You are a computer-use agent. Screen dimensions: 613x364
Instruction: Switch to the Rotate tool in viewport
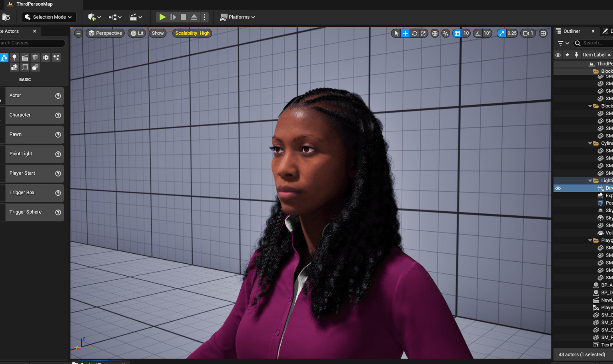(414, 33)
